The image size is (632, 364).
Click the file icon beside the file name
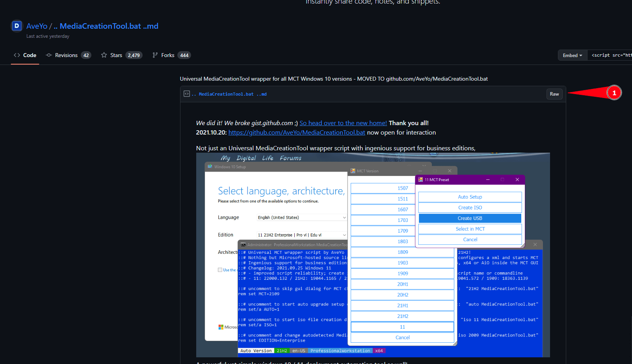pyautogui.click(x=187, y=94)
